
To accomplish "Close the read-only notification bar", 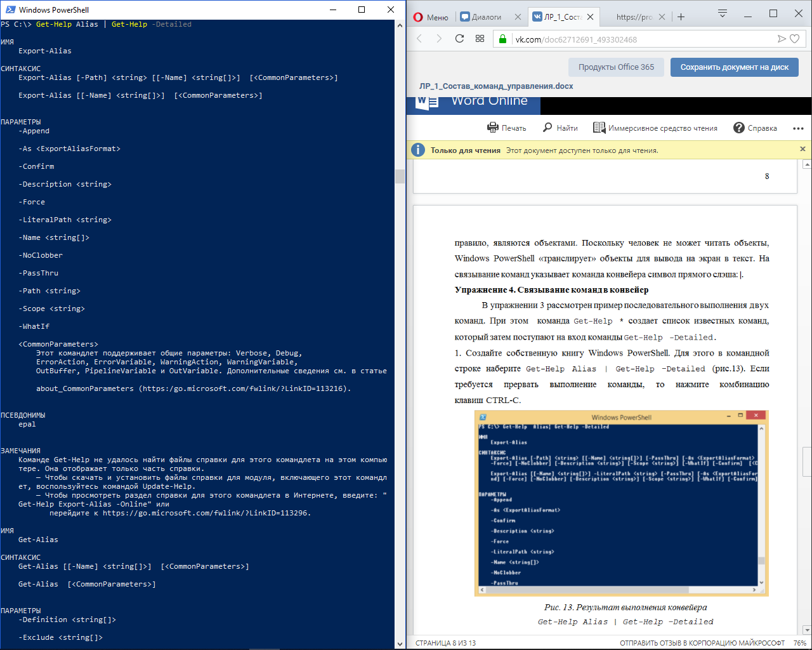I will click(802, 149).
